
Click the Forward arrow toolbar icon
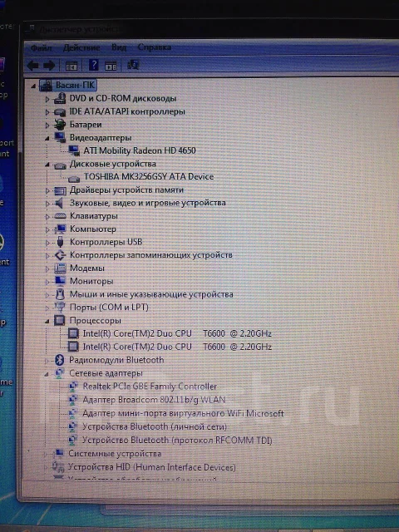coord(49,65)
